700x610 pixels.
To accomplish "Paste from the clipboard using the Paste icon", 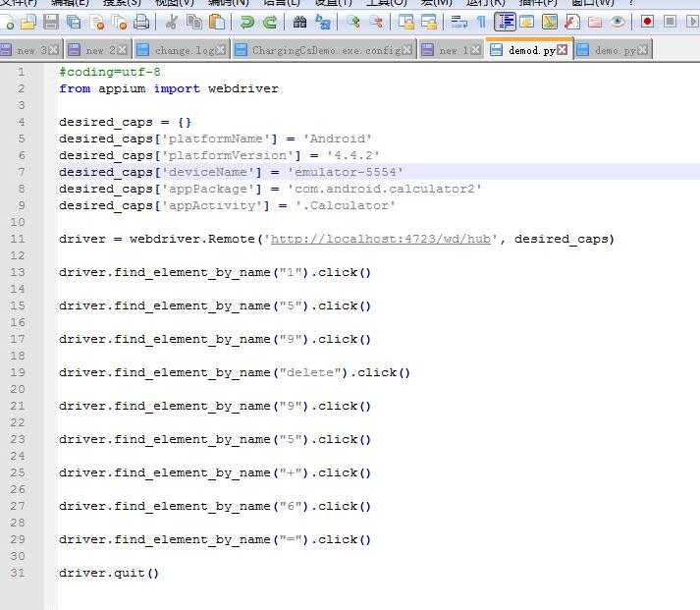I will pos(217,22).
